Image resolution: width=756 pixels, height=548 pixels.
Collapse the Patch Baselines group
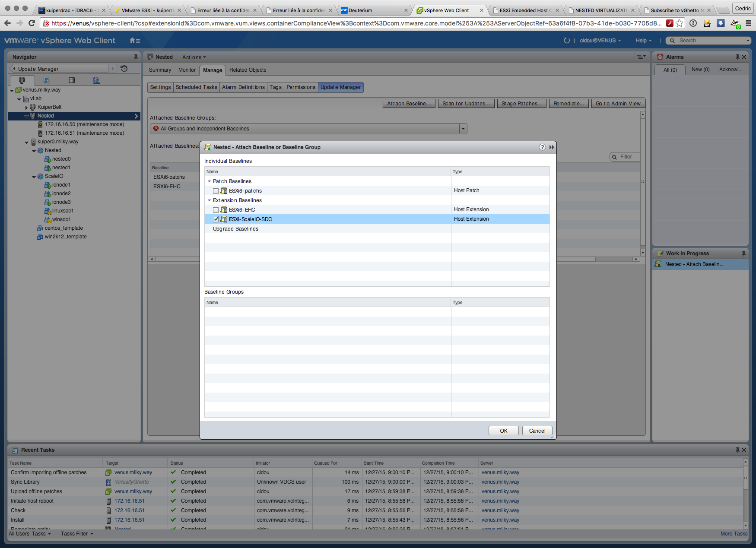(x=210, y=181)
